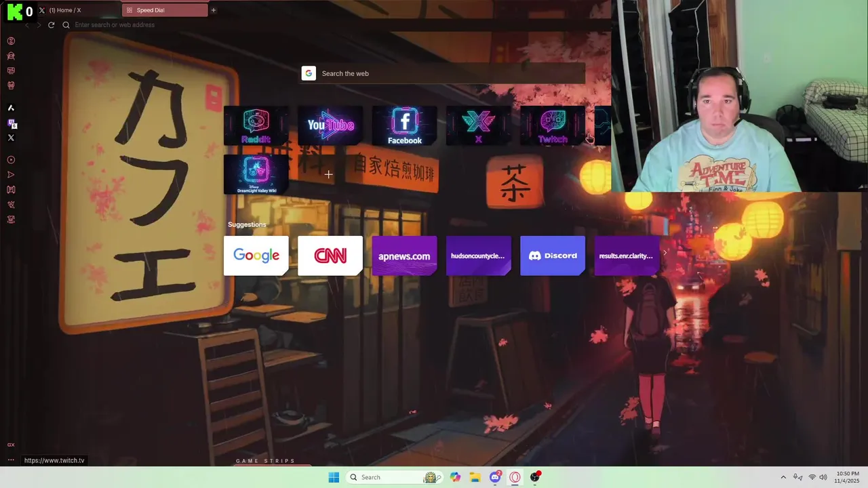Image resolution: width=868 pixels, height=488 pixels.
Task: Open the X speed dial tile
Action: point(478,125)
